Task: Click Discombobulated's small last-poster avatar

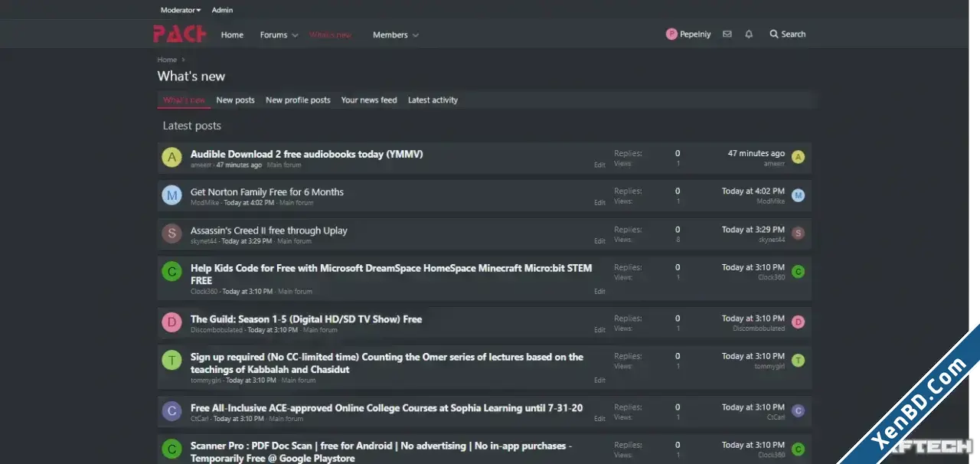Action: [799, 322]
